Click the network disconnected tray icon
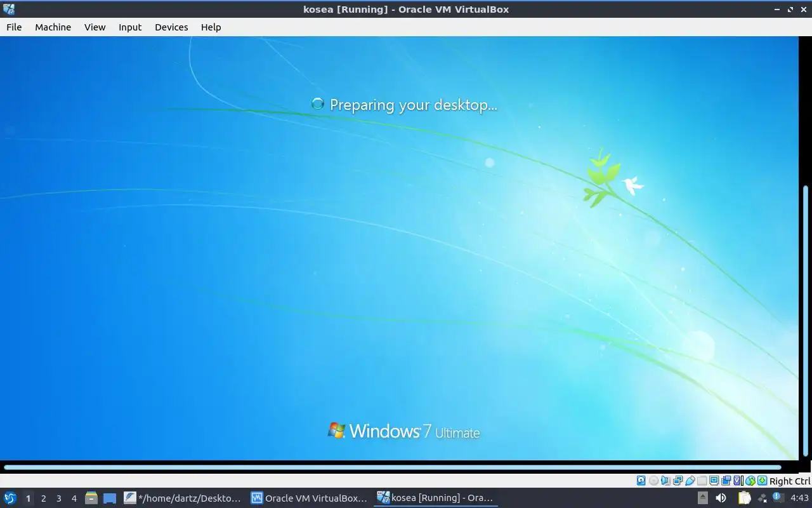 [762, 498]
